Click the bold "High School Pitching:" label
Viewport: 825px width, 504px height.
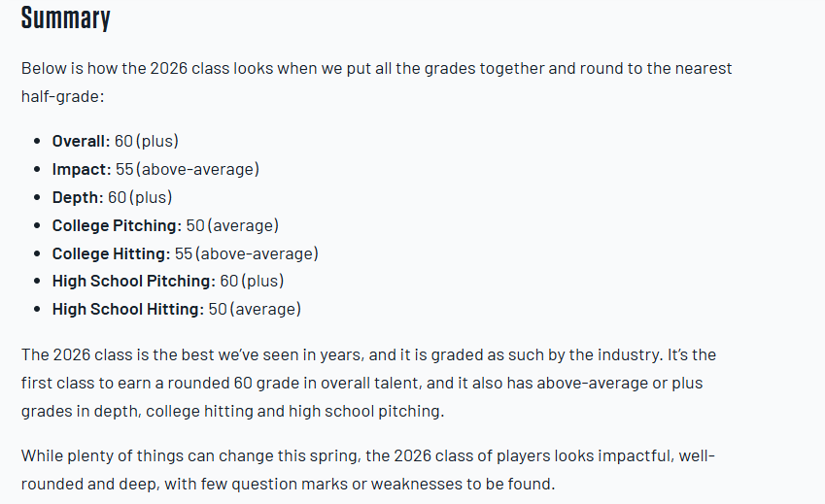pos(133,281)
